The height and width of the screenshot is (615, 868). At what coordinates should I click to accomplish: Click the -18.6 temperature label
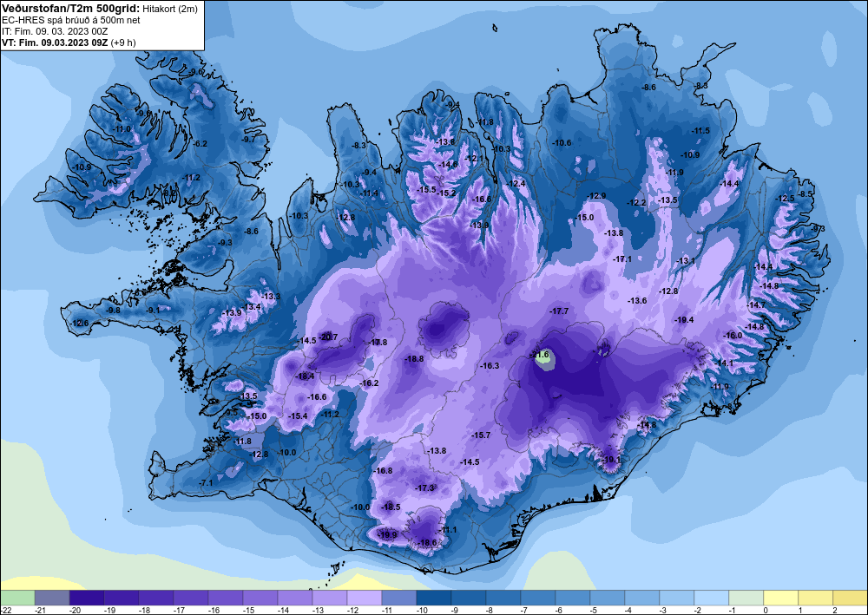[428, 542]
